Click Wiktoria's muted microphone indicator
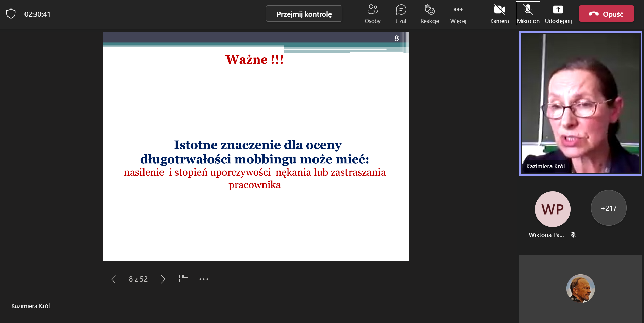644x323 pixels. [x=574, y=234]
